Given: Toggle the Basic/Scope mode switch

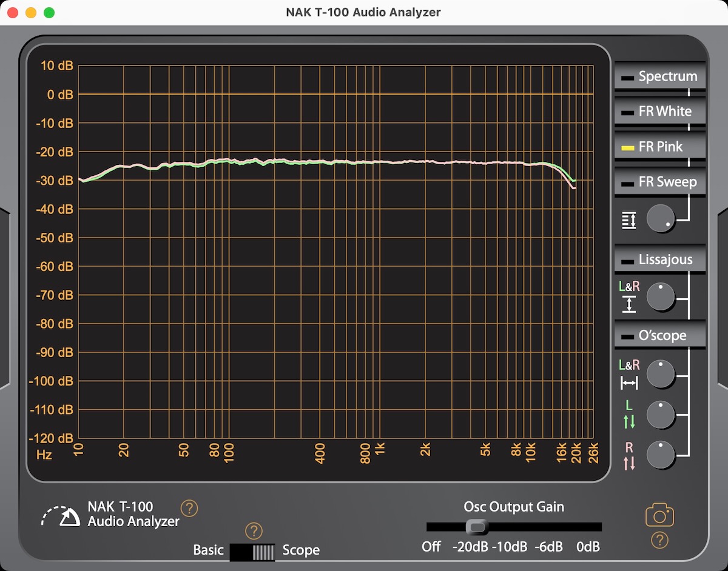Looking at the screenshot, I should [252, 552].
